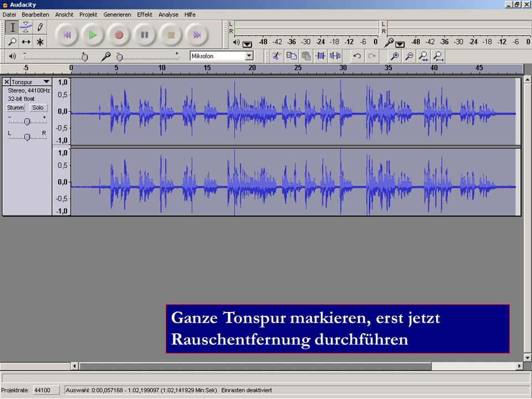This screenshot has height=399, width=532.
Task: Click the Auswahl selection time status text
Action: (x=141, y=390)
